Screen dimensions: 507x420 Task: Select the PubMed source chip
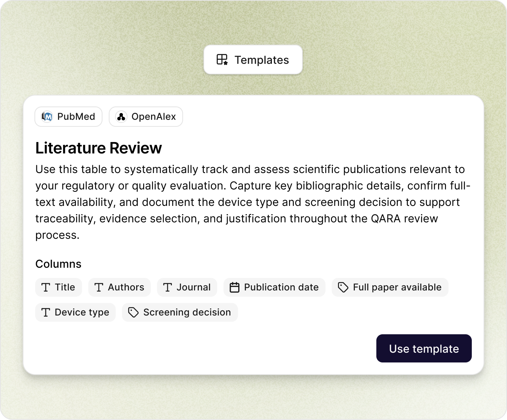(68, 117)
